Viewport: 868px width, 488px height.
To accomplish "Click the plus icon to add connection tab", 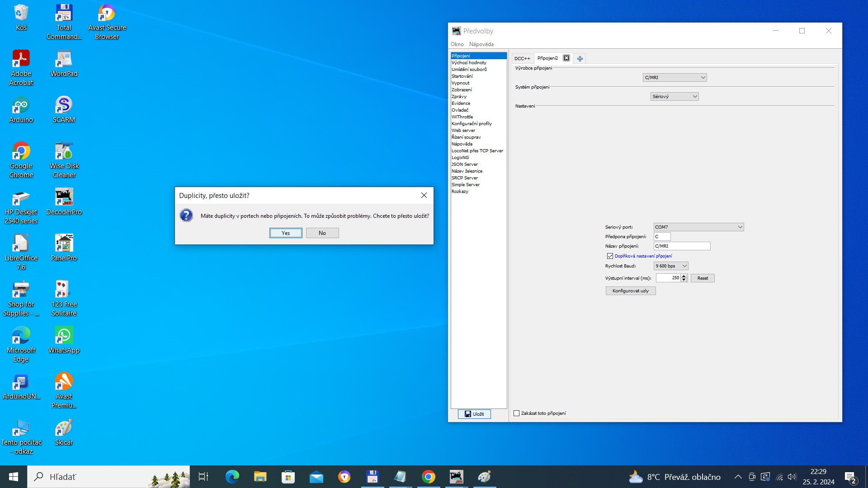I will click(580, 59).
